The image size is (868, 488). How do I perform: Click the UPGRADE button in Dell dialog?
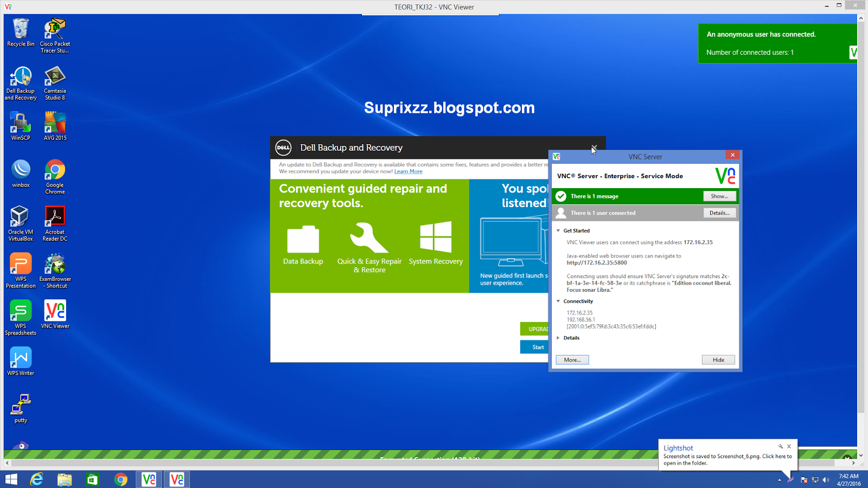click(x=535, y=329)
